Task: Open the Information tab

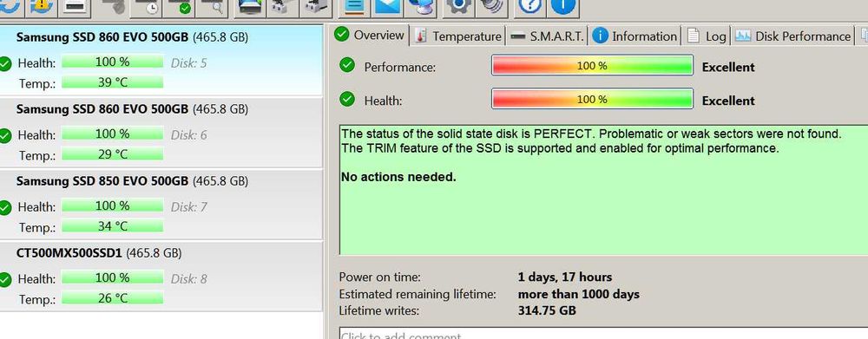Action: pyautogui.click(x=635, y=36)
